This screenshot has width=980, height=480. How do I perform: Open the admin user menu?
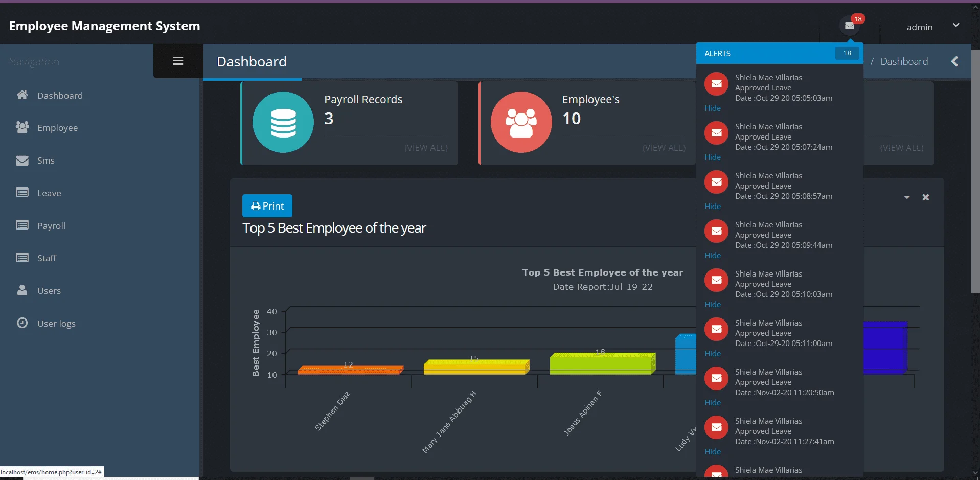tap(920, 27)
